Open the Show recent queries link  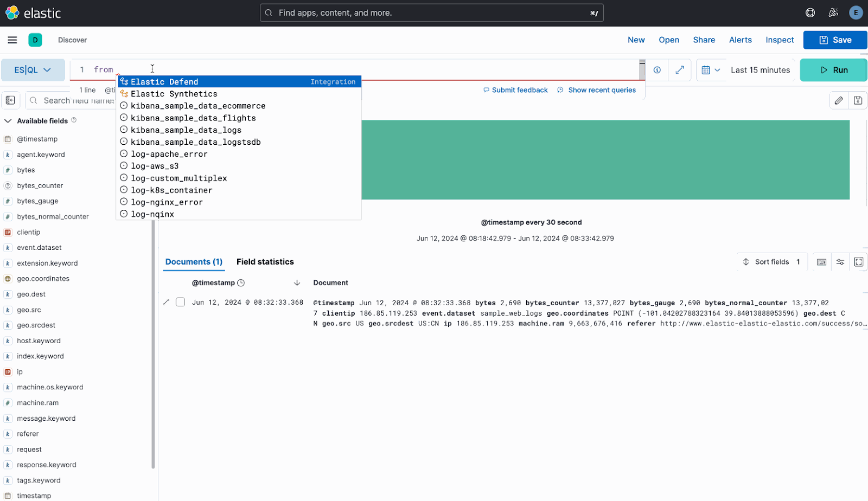[x=602, y=90]
